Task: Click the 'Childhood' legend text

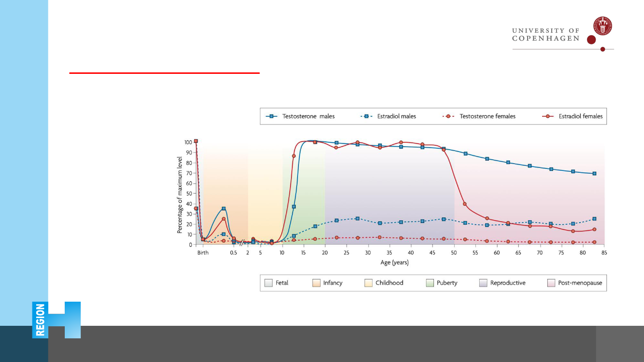Action: tap(389, 283)
